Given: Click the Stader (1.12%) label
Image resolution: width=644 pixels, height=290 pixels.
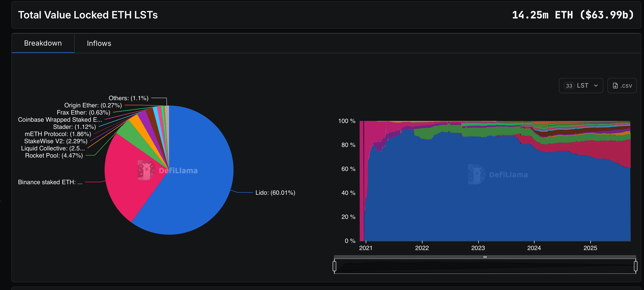Looking at the screenshot, I should coord(74,127).
